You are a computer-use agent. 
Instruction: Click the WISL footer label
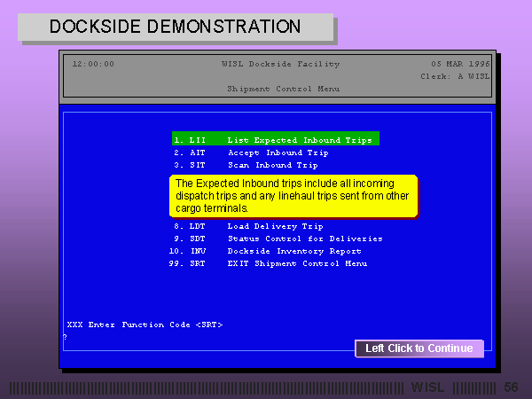(428, 387)
